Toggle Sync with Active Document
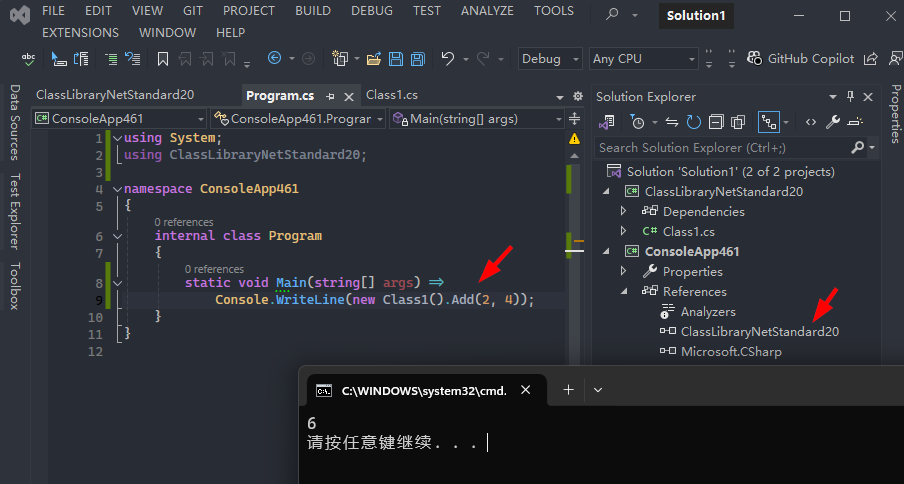 670,122
